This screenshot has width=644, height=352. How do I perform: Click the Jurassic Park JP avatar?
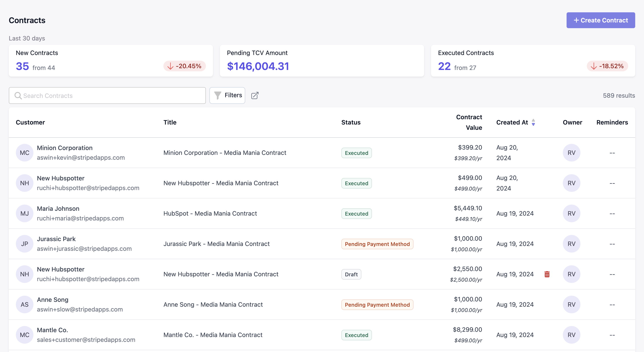24,244
